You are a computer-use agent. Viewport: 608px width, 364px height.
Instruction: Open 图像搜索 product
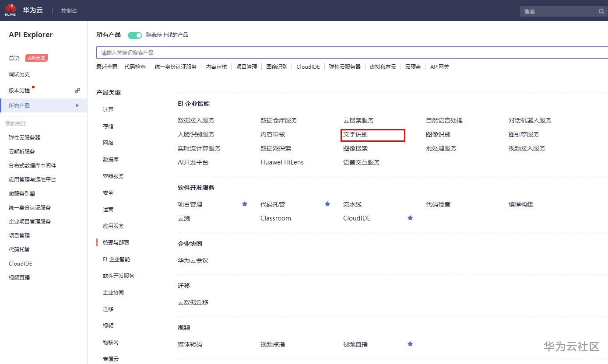pyautogui.click(x=355, y=148)
